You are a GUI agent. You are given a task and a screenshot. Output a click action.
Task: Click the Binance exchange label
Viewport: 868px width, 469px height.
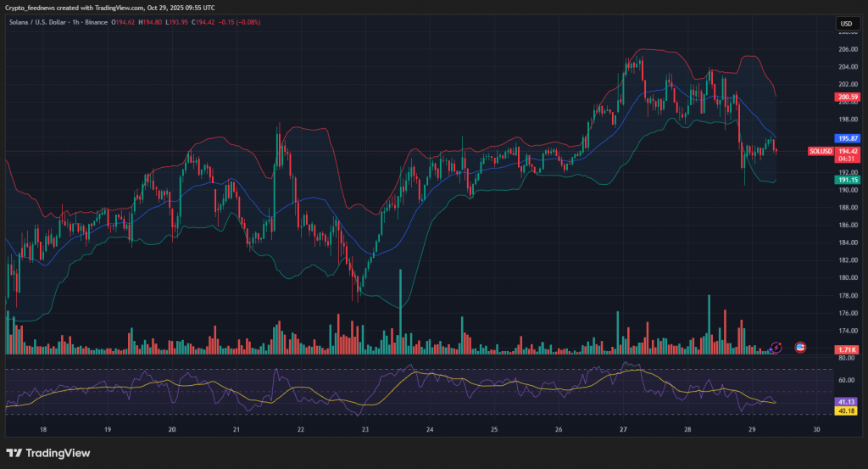97,22
